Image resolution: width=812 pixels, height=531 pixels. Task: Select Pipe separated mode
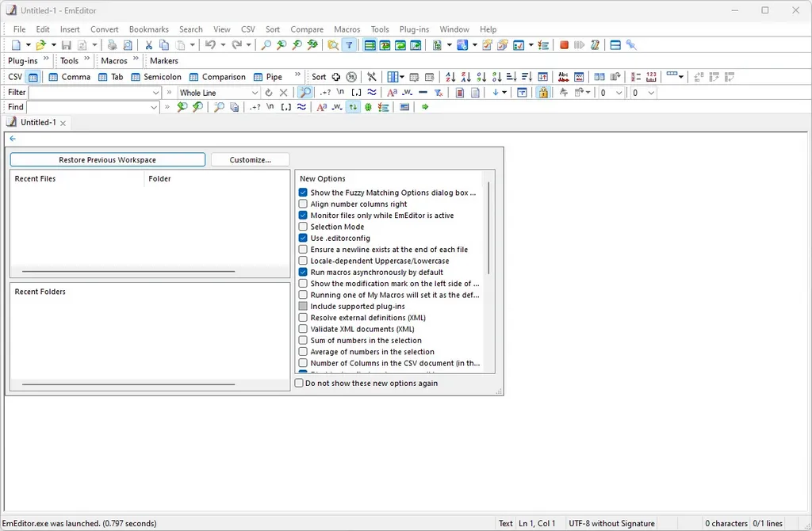[x=268, y=77]
